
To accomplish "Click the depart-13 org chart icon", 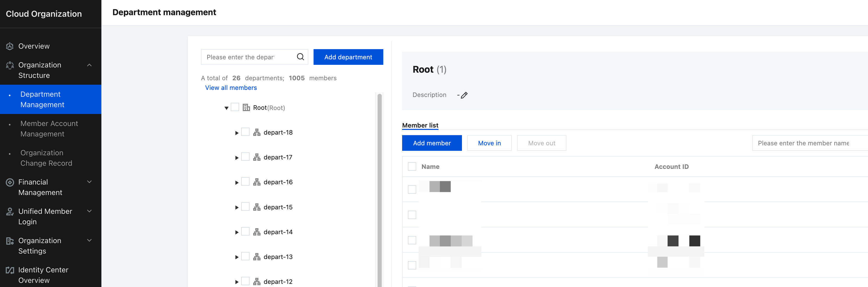I will click(x=257, y=257).
